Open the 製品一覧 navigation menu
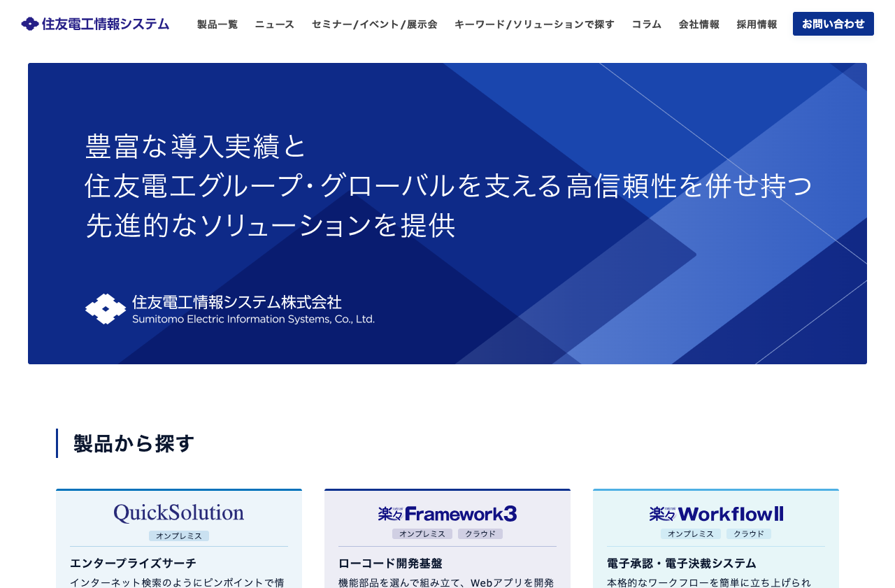The image size is (895, 588). pyautogui.click(x=217, y=24)
